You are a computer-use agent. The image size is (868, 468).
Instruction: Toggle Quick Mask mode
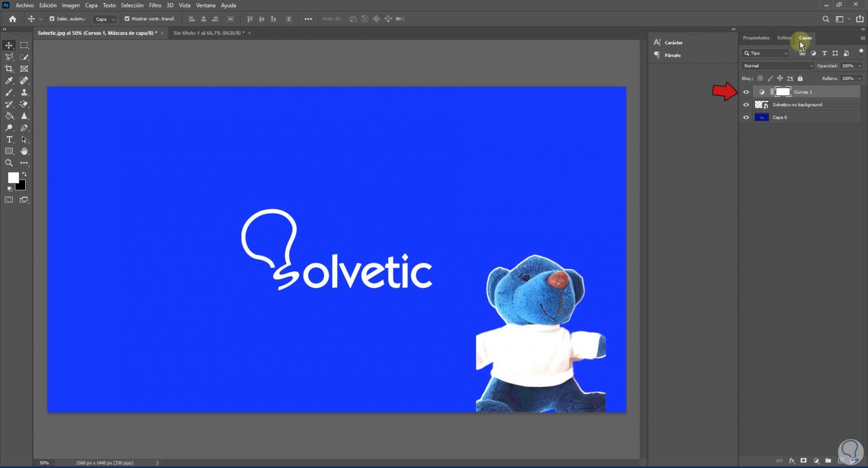click(9, 200)
